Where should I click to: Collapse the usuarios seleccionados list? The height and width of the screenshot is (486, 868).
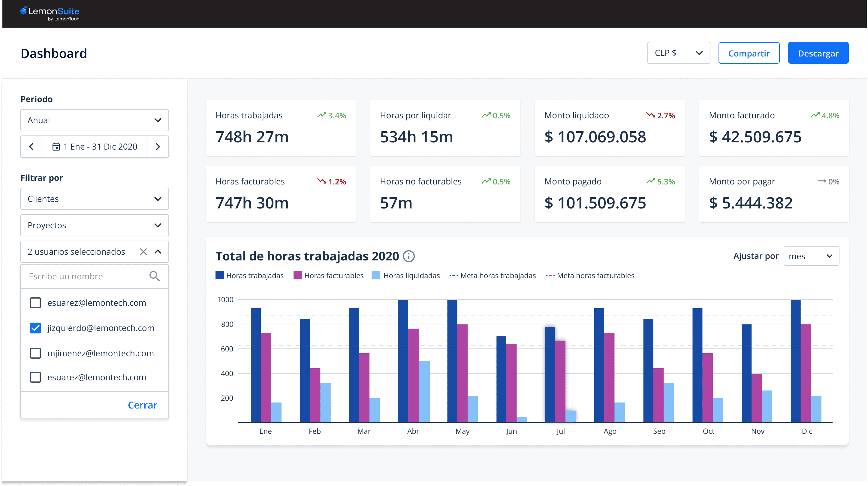(x=158, y=252)
